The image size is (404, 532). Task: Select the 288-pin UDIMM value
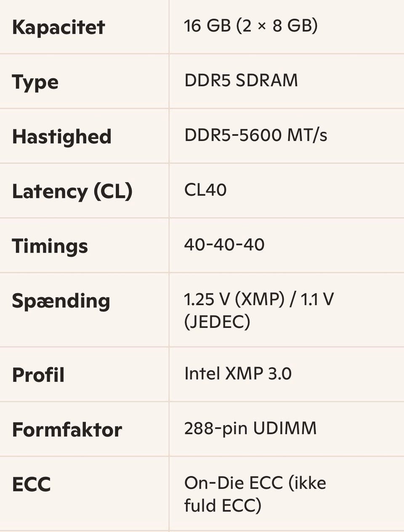(x=250, y=428)
